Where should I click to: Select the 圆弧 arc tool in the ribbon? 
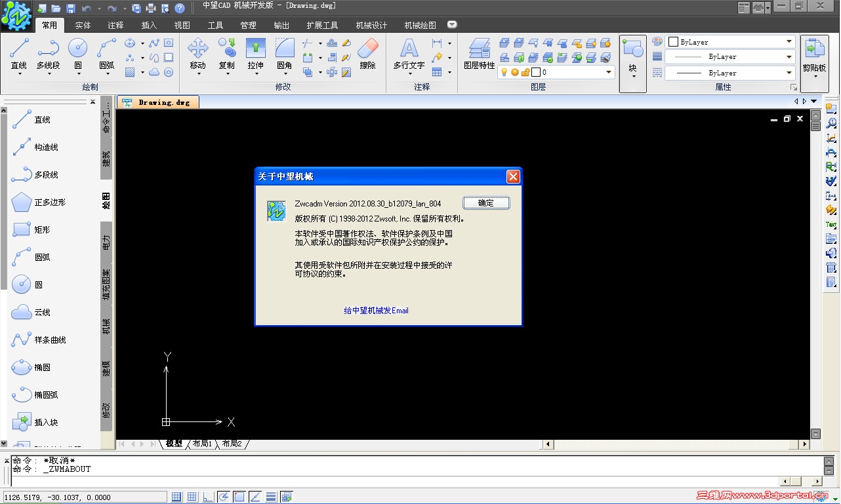pyautogui.click(x=106, y=54)
